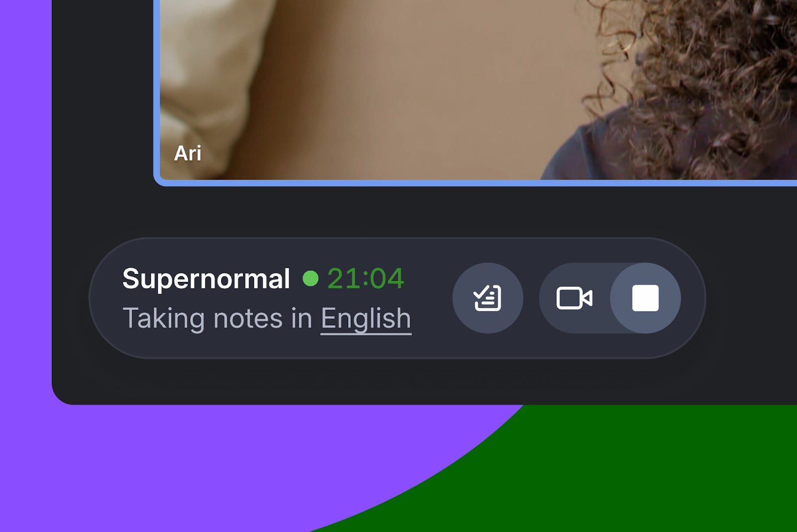Click the curly-haired person in the video
797x532 pixels.
click(x=697, y=90)
